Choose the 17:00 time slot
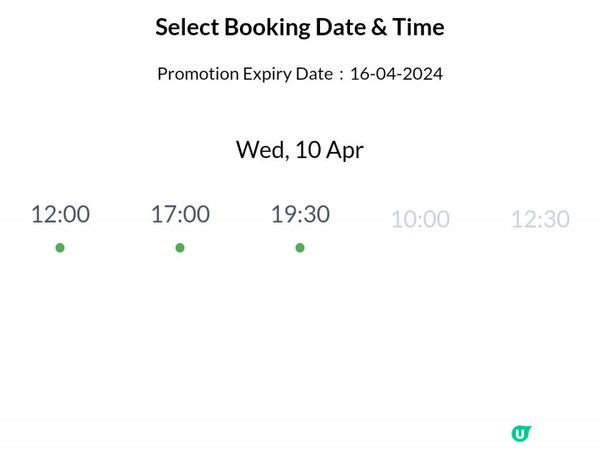This screenshot has width=600, height=450. (x=180, y=214)
